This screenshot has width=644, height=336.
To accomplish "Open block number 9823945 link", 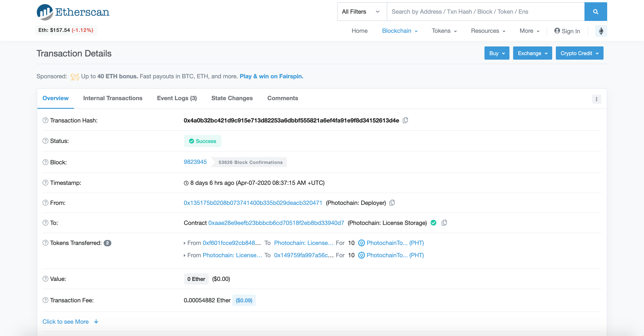I will tap(195, 162).
